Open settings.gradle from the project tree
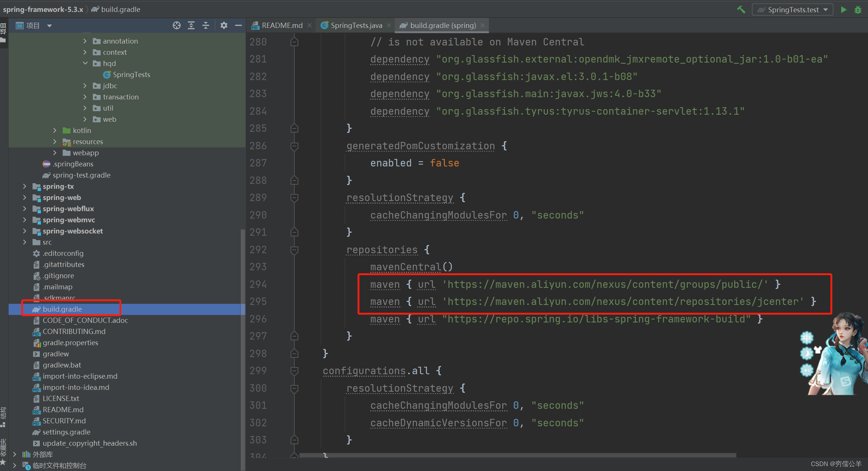Viewport: 868px width, 471px height. pyautogui.click(x=66, y=432)
